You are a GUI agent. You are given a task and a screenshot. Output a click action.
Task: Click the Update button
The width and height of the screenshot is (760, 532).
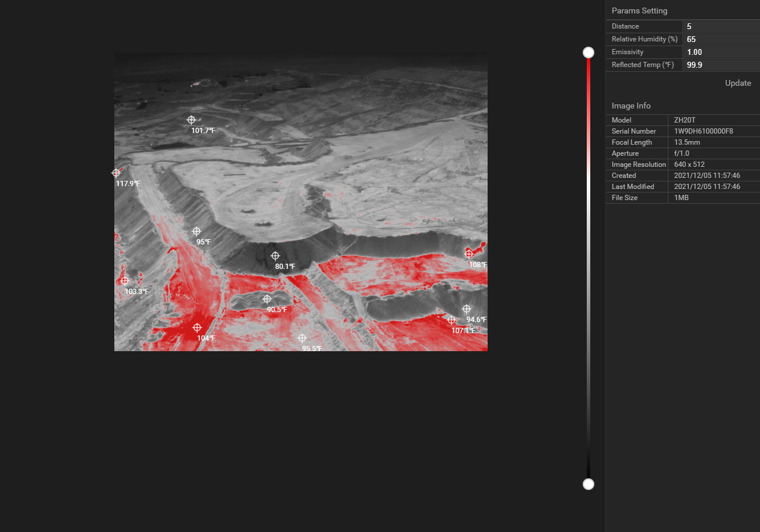coord(738,83)
